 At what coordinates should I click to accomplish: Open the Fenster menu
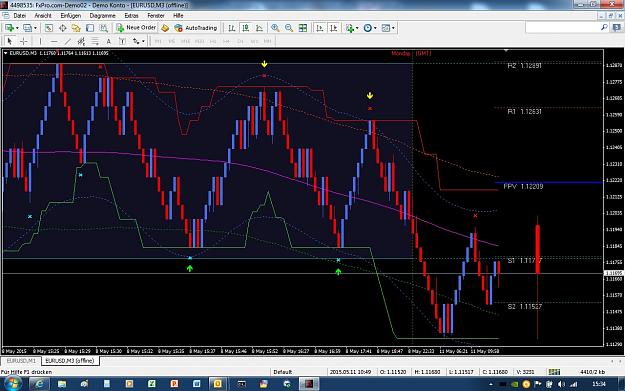click(156, 16)
